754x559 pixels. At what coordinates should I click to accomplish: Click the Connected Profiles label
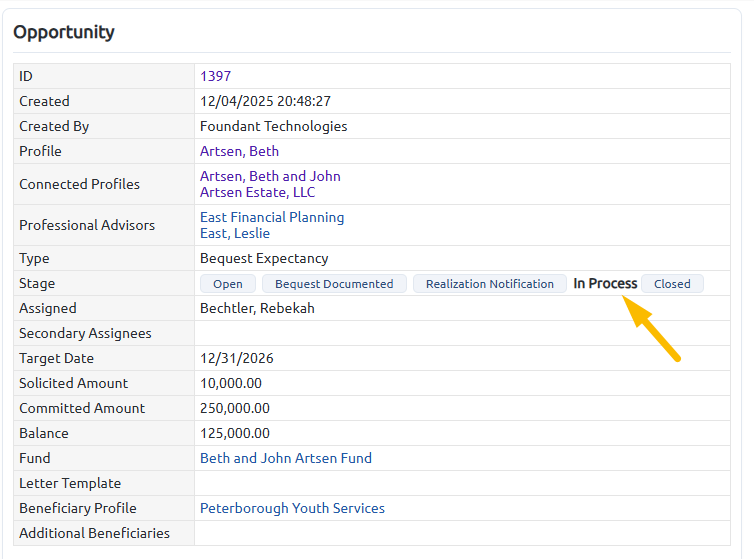(79, 184)
